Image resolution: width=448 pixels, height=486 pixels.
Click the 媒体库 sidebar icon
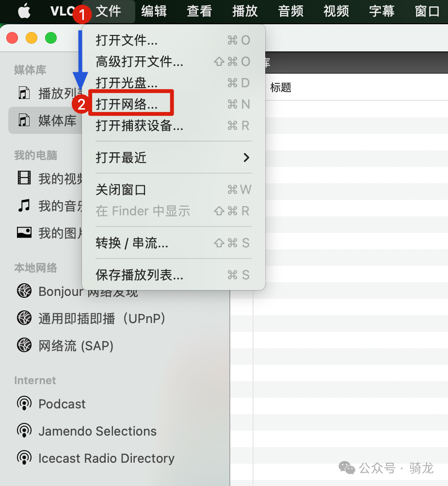tap(24, 120)
